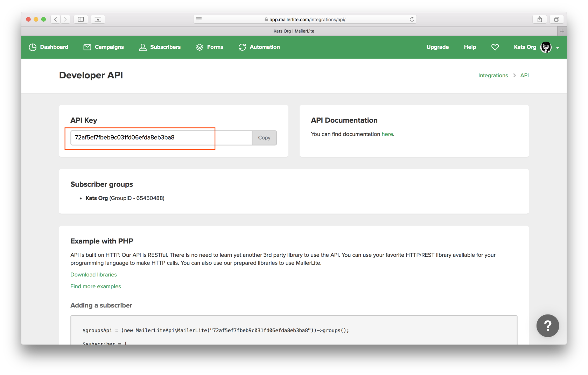Select the Subscribers person icon
This screenshot has height=375, width=588.
pyautogui.click(x=142, y=47)
